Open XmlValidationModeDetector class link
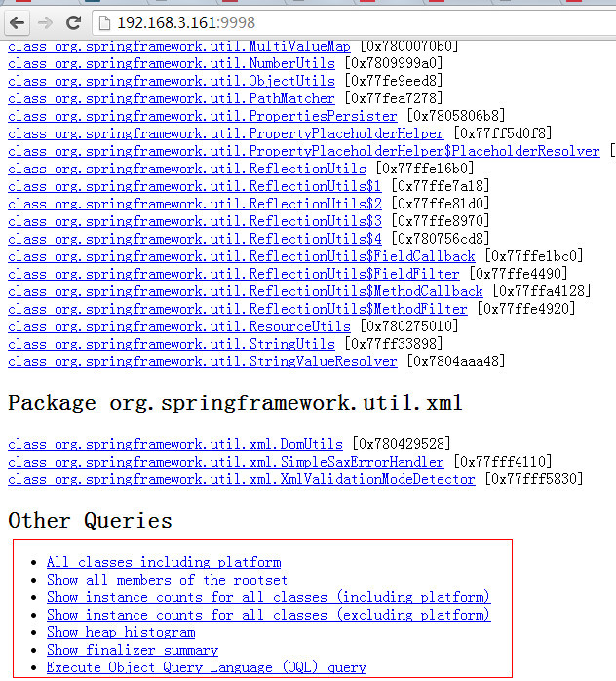The height and width of the screenshot is (681, 616). tap(242, 479)
